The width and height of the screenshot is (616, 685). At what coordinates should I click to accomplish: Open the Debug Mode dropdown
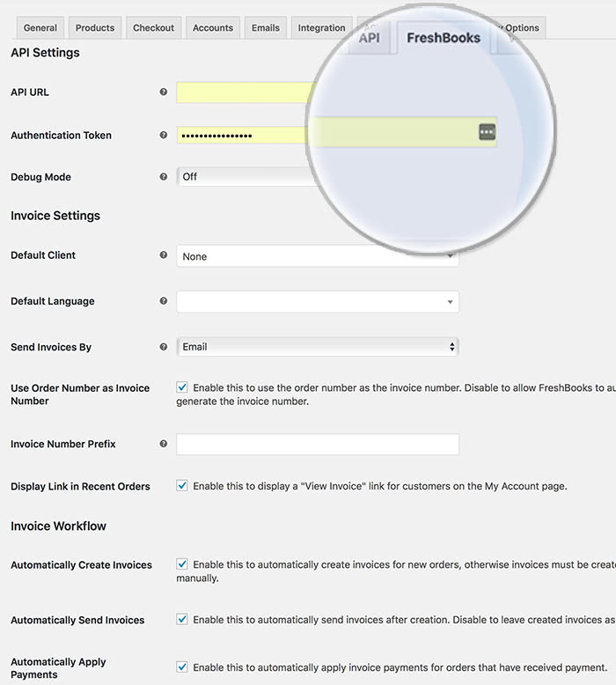click(x=246, y=176)
